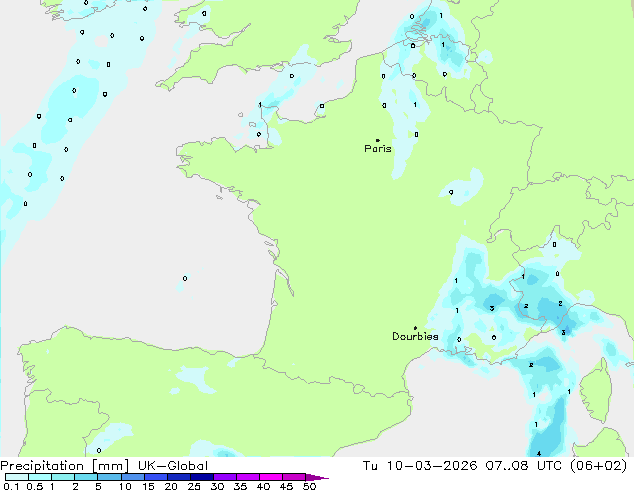Viewport: 634px width, 490px height.
Task: Pick the legend swatch between 30 and 35
Action: pos(225,477)
